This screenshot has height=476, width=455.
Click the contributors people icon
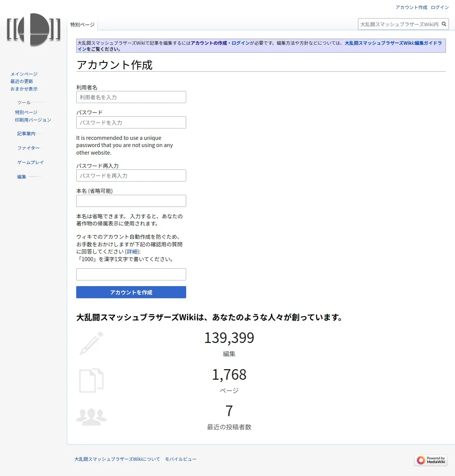click(x=91, y=417)
